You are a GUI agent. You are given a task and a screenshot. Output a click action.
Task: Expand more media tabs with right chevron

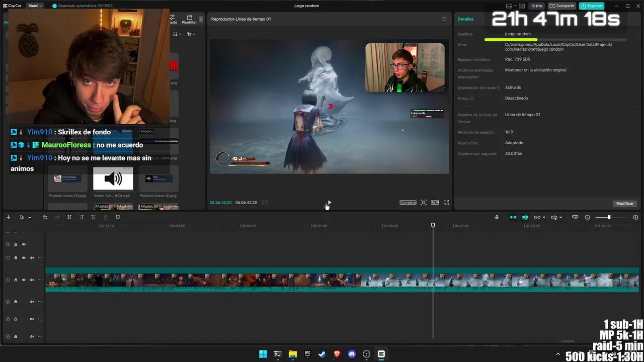pyautogui.click(x=201, y=19)
